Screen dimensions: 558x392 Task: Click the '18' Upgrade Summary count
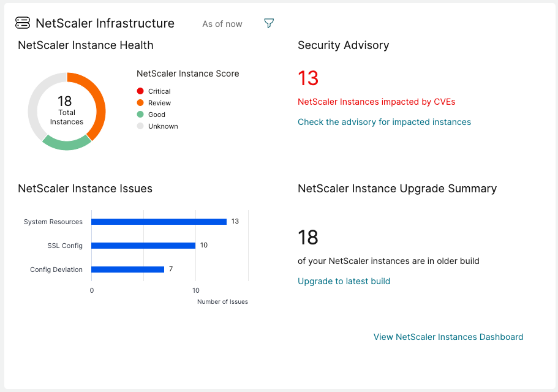(x=308, y=237)
